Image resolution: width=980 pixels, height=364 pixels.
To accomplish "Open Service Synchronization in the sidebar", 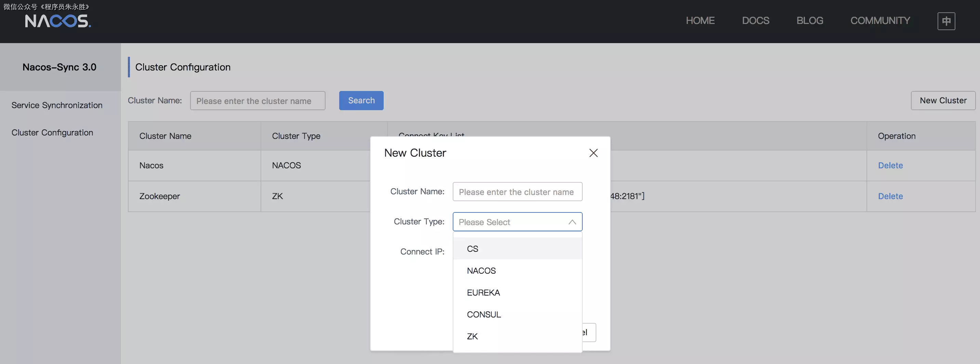I will tap(57, 105).
